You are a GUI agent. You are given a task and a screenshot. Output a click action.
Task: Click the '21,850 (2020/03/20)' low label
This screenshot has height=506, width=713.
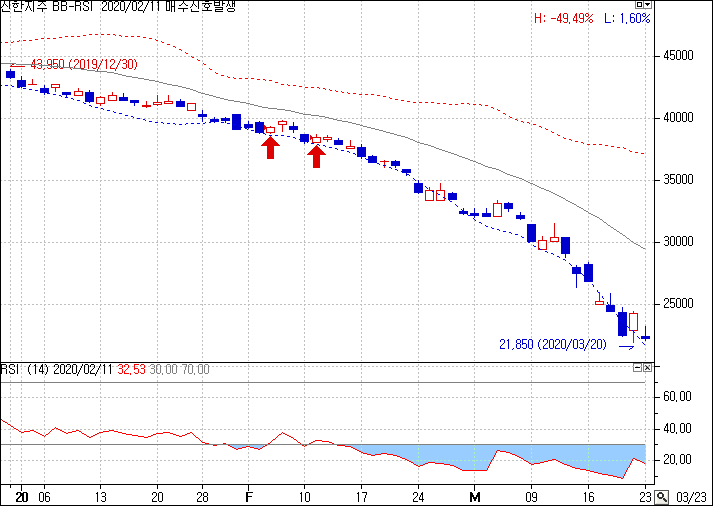click(553, 345)
